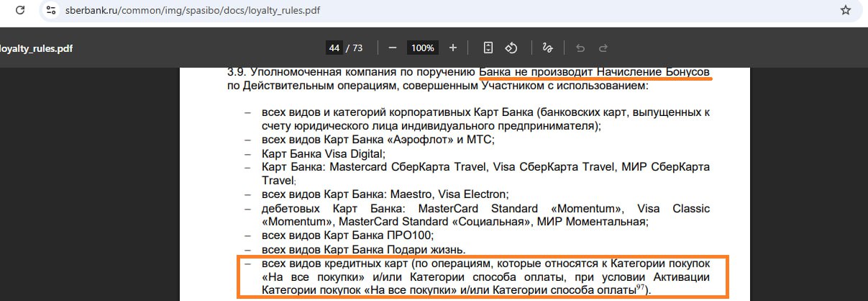Screen dimensions: 868x301
Task: Click the 100% zoom level field
Action: coord(422,48)
